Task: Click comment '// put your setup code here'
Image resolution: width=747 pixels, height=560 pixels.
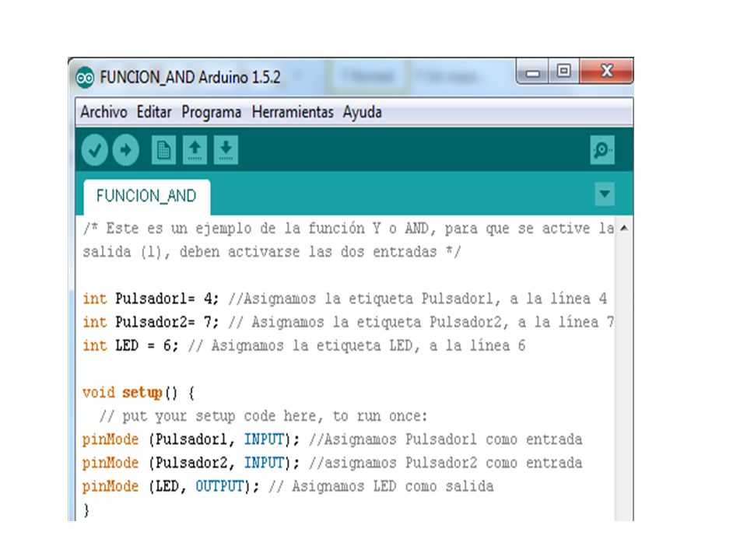Action: point(263,416)
